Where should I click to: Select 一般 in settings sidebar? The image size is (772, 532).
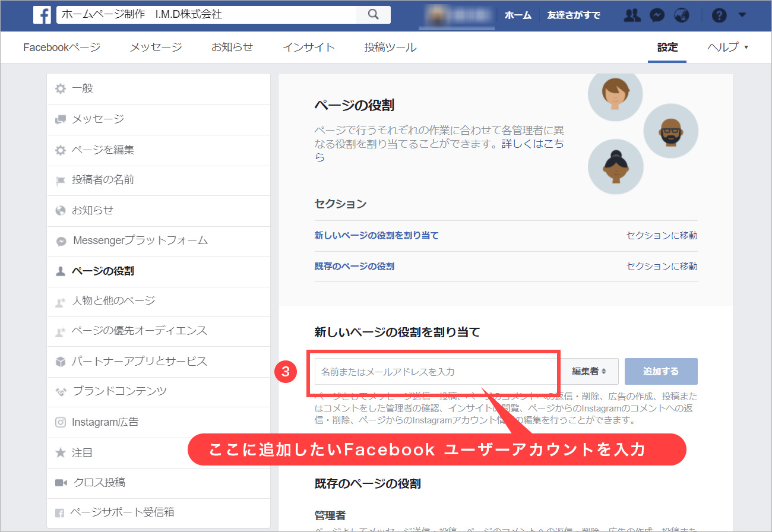[x=159, y=89]
